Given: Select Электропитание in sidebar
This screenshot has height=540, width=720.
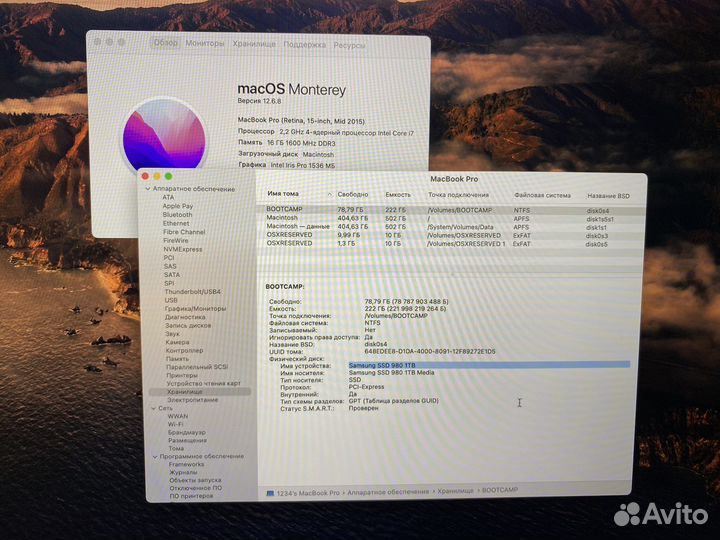Looking at the screenshot, I should (x=192, y=400).
